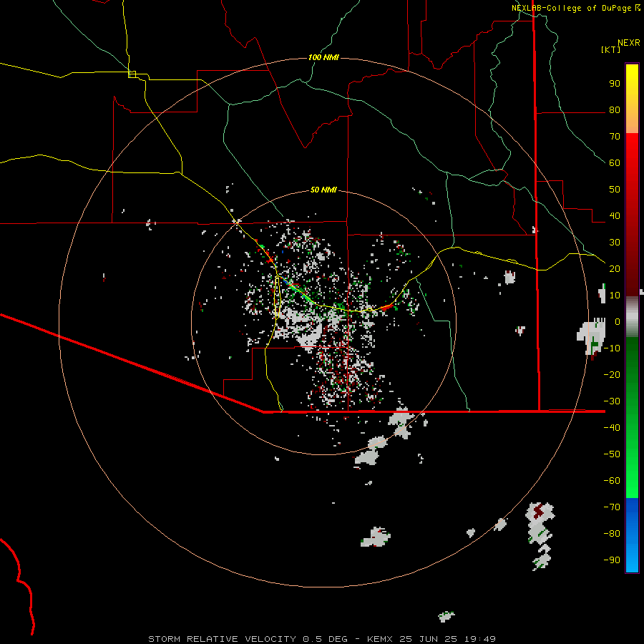The image size is (644, 644).
Task: Click the 80 value on velocity scale
Action: [615, 110]
